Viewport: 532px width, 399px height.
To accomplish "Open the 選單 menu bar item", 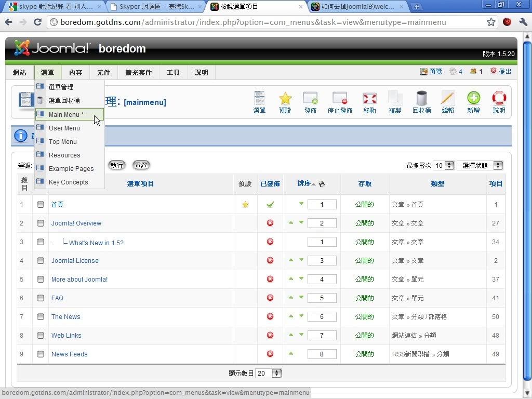I will pos(47,72).
